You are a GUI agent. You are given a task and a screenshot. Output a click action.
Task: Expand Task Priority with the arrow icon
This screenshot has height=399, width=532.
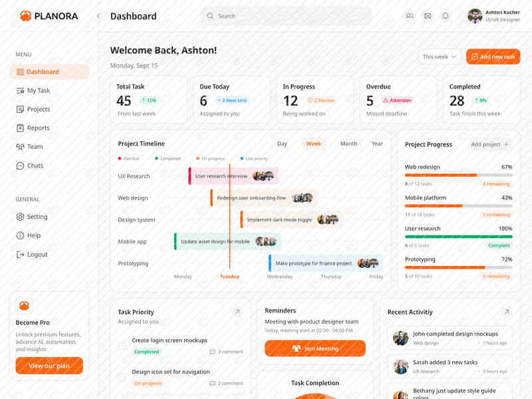[x=237, y=312]
